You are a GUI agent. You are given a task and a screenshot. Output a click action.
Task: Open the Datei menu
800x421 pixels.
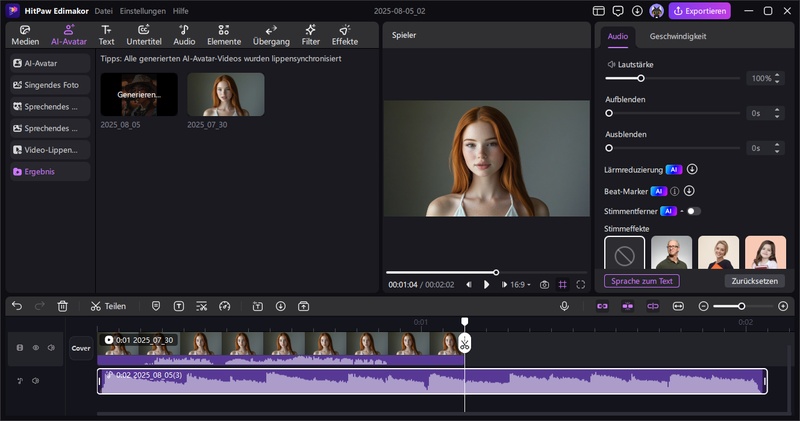[x=104, y=11]
